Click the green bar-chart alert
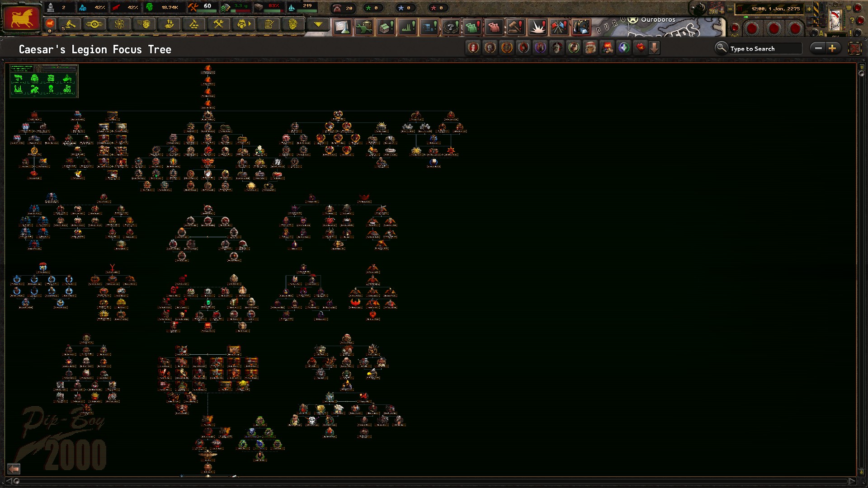This screenshot has width=868, height=488. 408,27
